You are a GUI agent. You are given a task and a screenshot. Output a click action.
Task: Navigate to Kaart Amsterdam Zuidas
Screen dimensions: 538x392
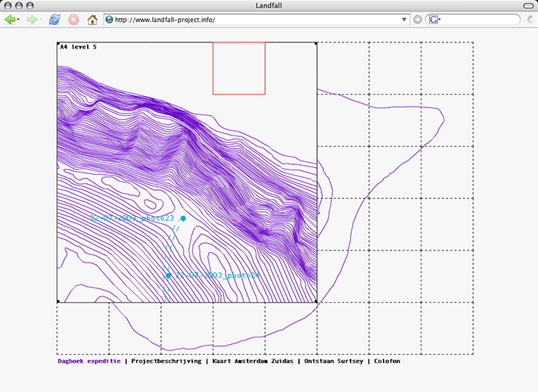(252, 361)
